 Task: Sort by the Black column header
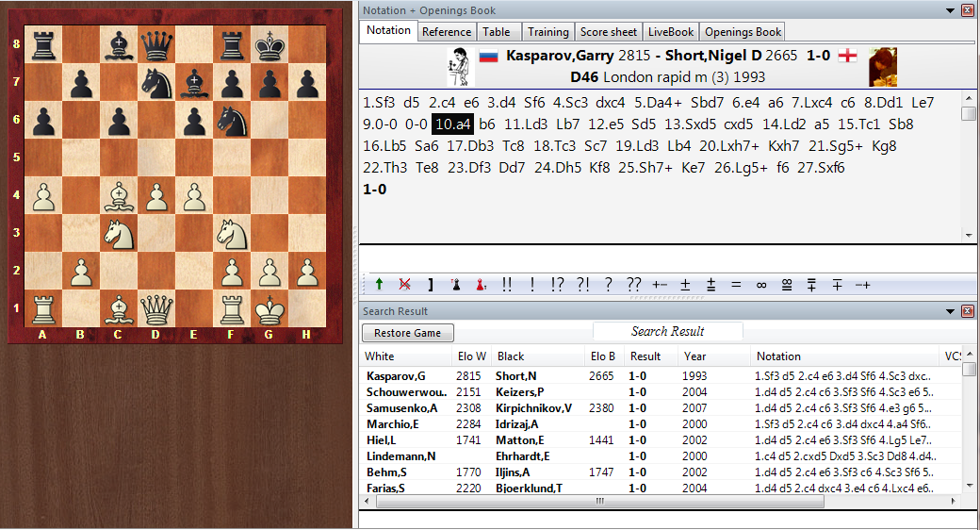(x=537, y=356)
